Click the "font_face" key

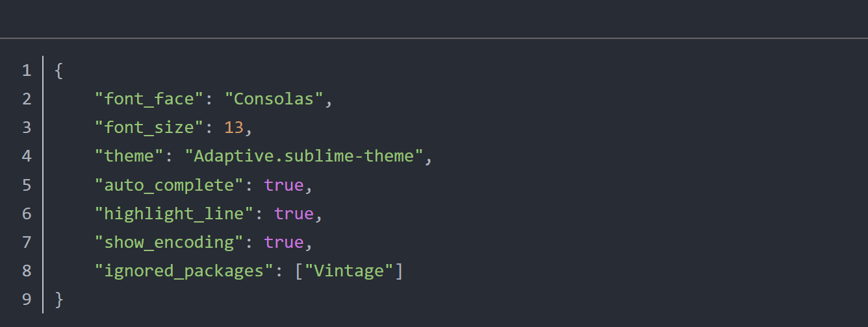tap(149, 99)
